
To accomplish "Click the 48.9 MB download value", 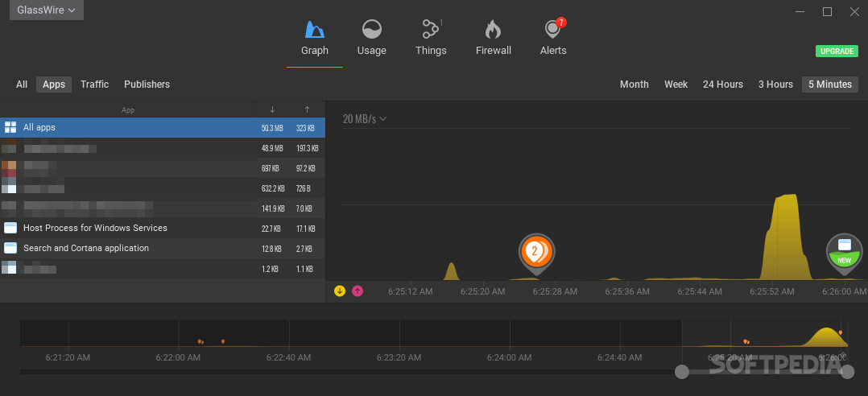I will click(x=272, y=148).
